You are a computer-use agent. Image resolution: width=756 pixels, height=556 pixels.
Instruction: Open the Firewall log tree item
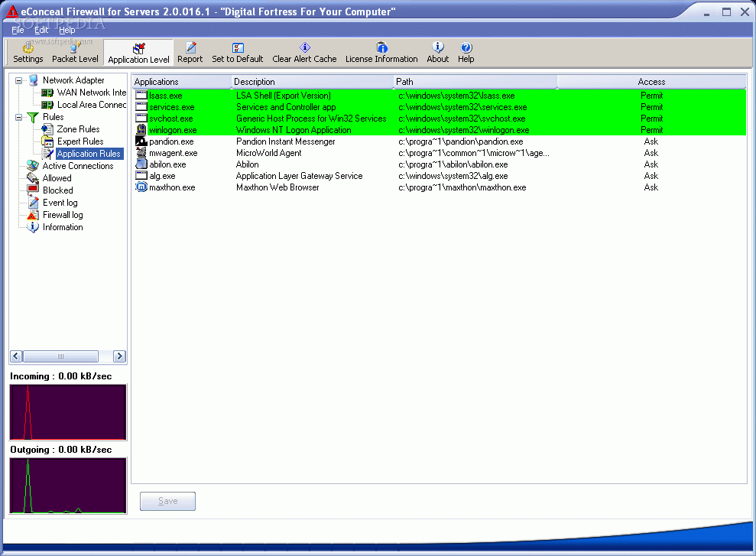[63, 215]
